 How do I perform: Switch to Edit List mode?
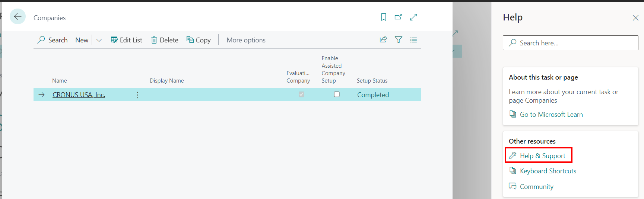(127, 40)
